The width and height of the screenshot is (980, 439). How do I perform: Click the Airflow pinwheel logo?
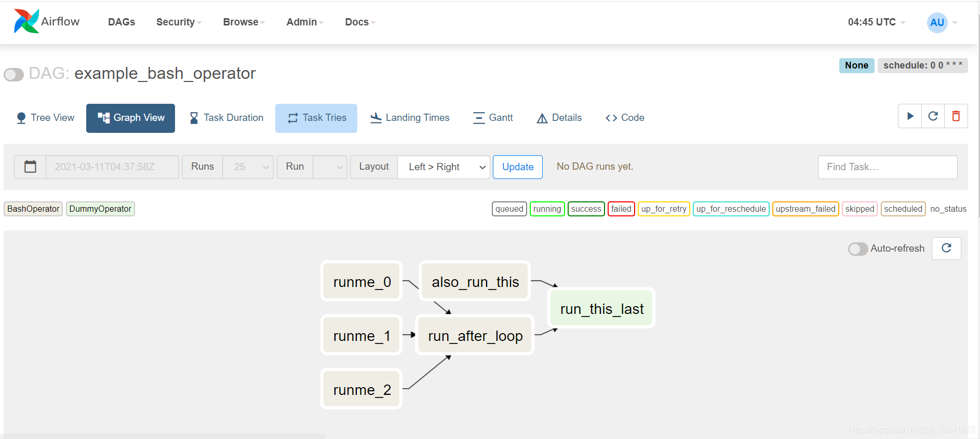tap(26, 21)
